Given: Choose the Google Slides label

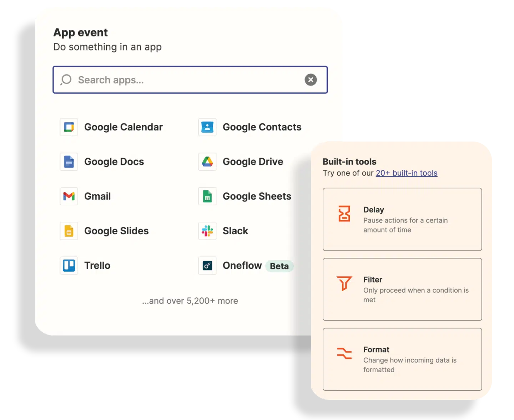Looking at the screenshot, I should coord(116,231).
